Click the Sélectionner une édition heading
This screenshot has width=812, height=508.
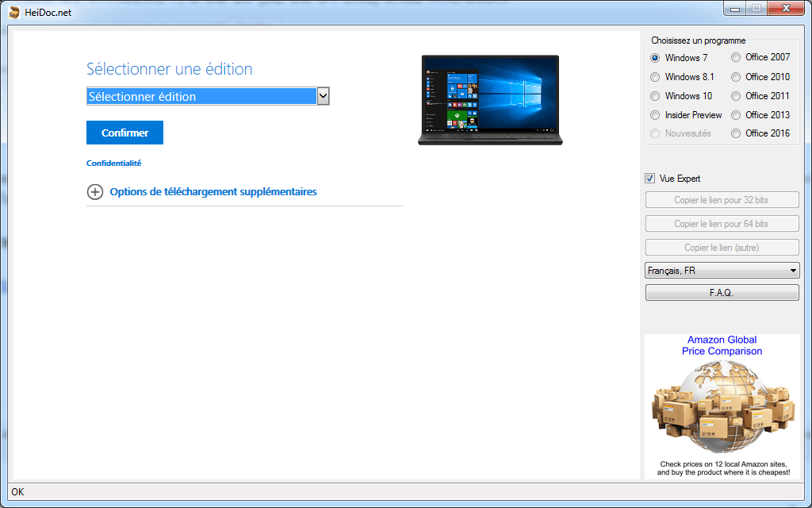(170, 69)
